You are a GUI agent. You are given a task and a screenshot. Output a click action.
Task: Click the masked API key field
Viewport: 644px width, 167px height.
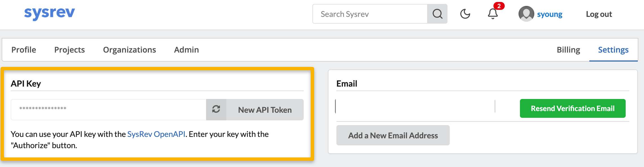tap(109, 109)
